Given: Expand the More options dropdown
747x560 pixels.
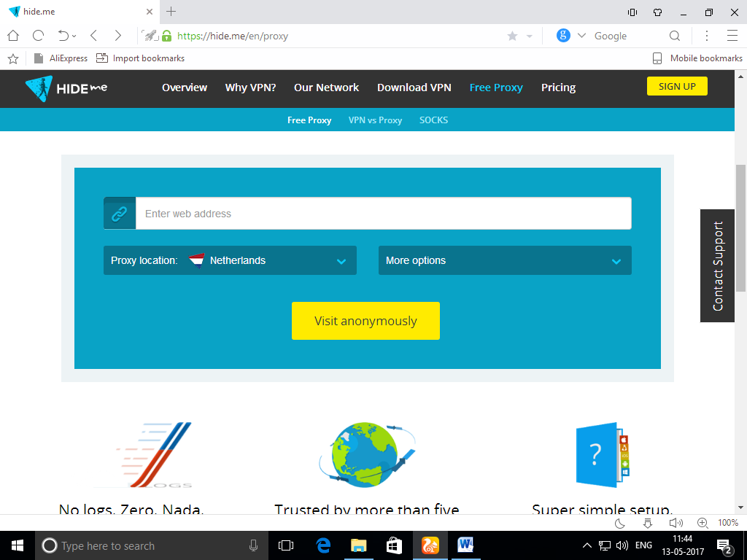Looking at the screenshot, I should [x=505, y=260].
